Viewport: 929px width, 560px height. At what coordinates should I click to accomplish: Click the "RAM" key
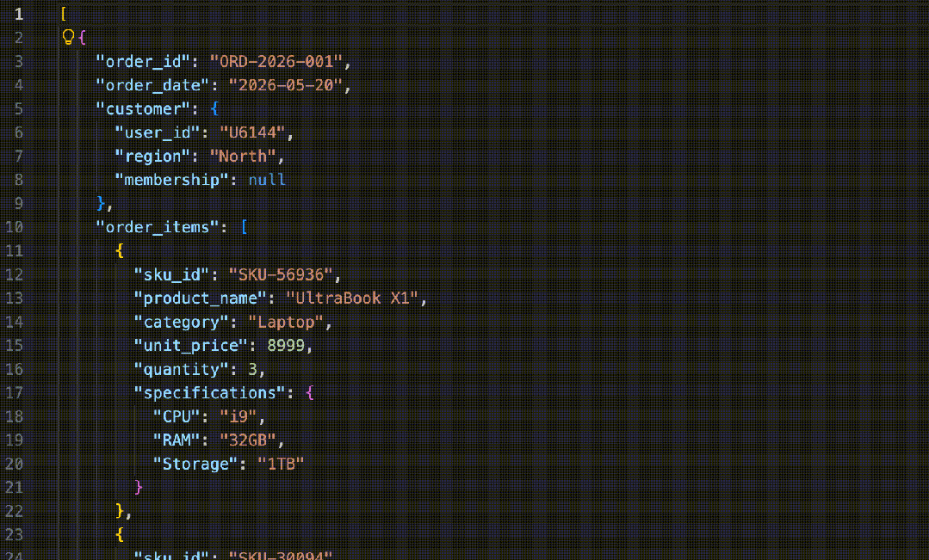[176, 440]
